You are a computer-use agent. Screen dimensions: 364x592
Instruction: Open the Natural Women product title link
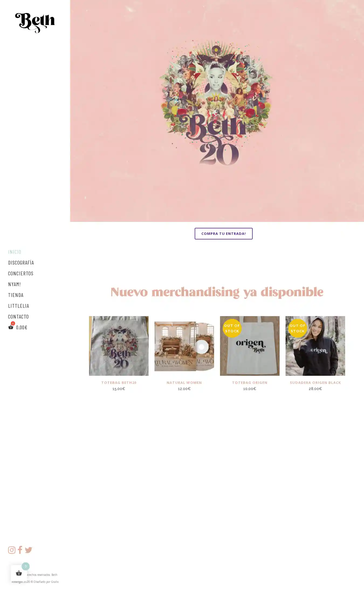[184, 383]
